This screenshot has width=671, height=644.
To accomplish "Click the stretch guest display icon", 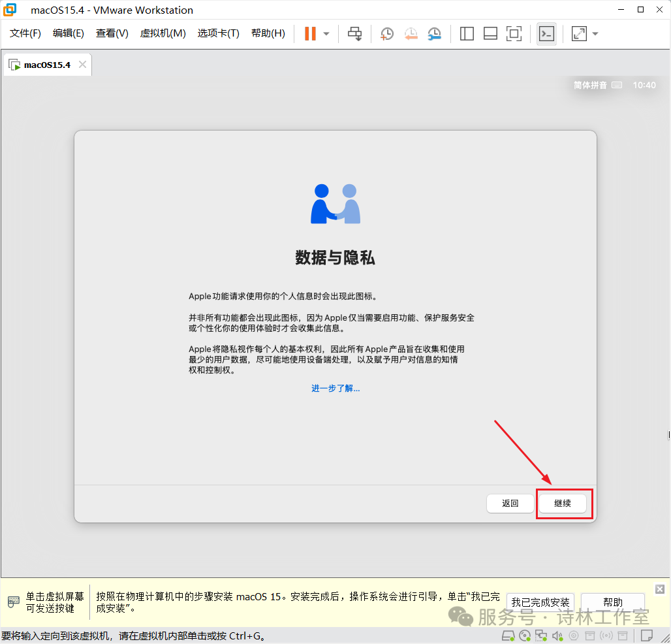I will (x=579, y=33).
